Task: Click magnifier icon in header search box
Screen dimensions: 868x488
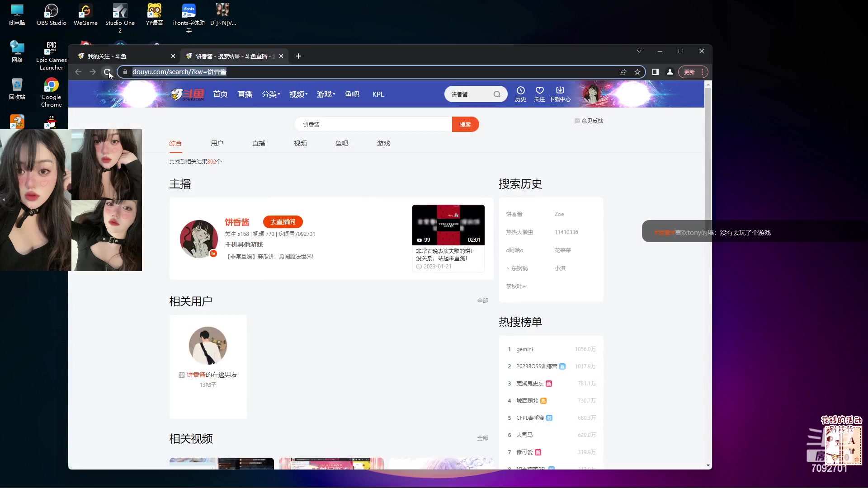Action: pos(497,94)
